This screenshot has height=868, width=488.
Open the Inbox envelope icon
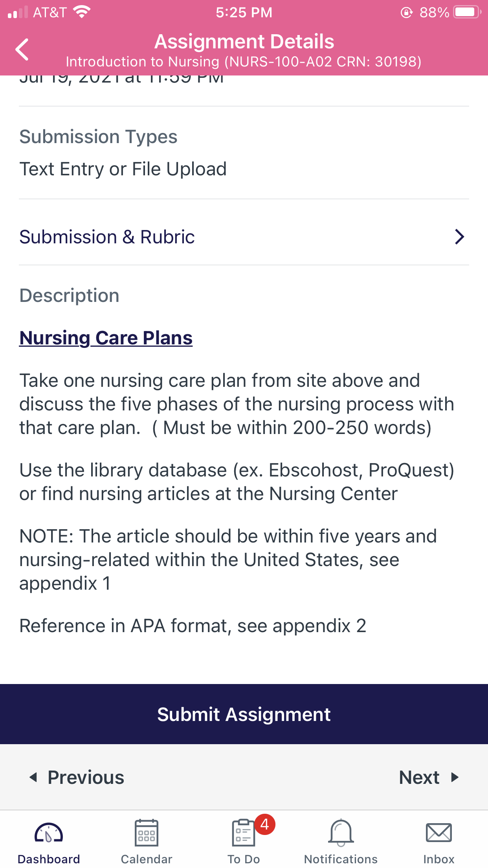pyautogui.click(x=439, y=833)
